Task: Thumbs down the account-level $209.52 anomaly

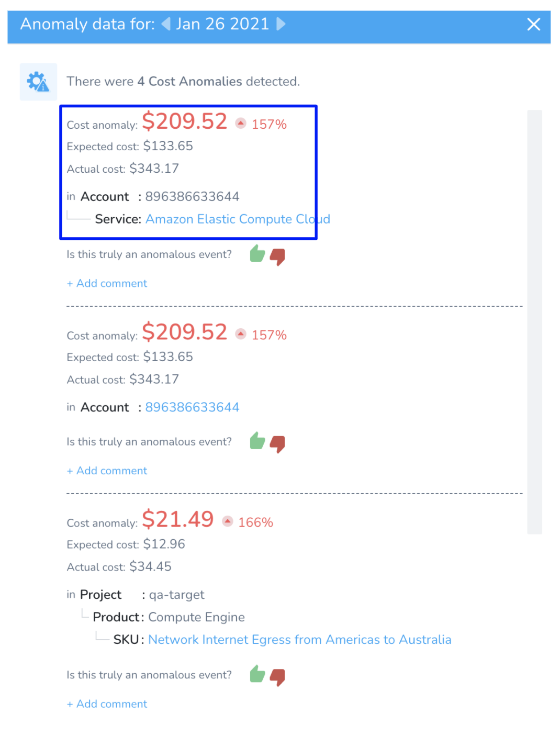Action: 277,444
